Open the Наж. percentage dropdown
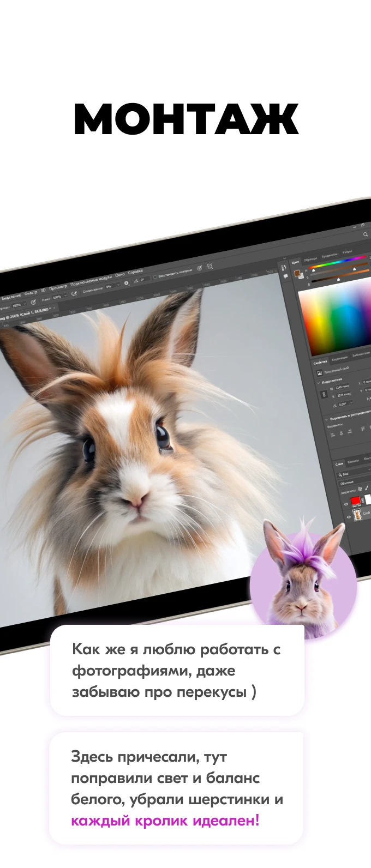The image size is (371, 868). click(x=65, y=296)
